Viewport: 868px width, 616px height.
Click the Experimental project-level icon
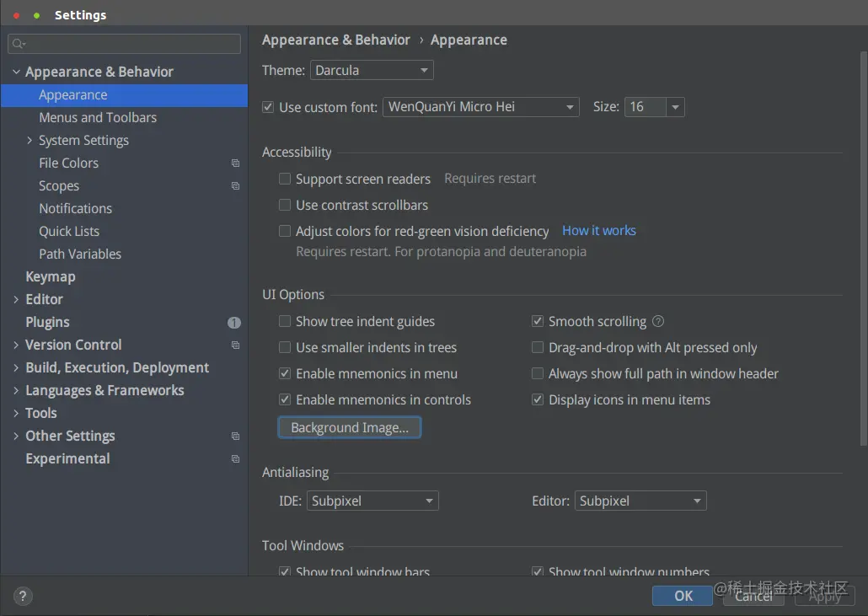235,458
